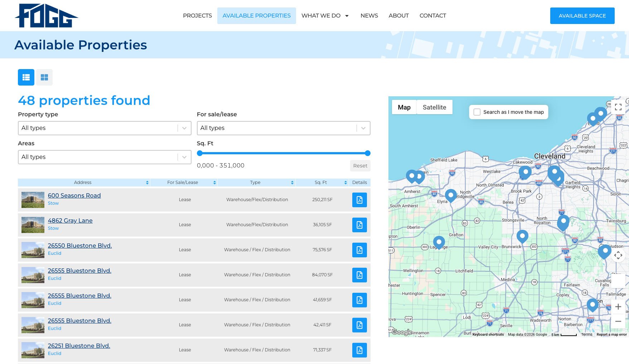
Task: Open the 26550 Bluestone Blvd. property listing
Action: pos(79,246)
